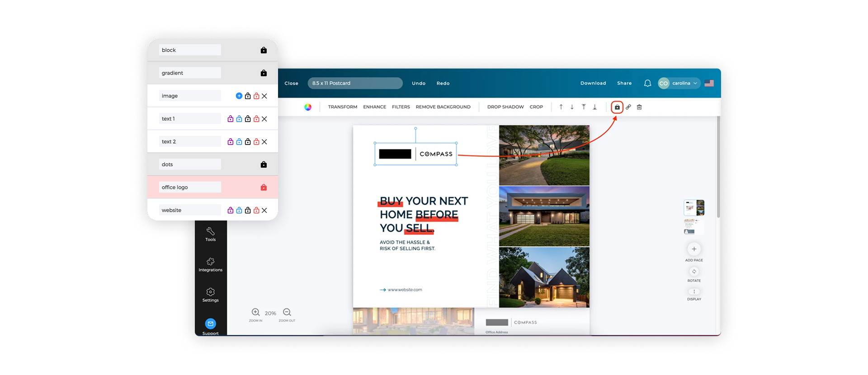Click the Share button

coord(624,83)
